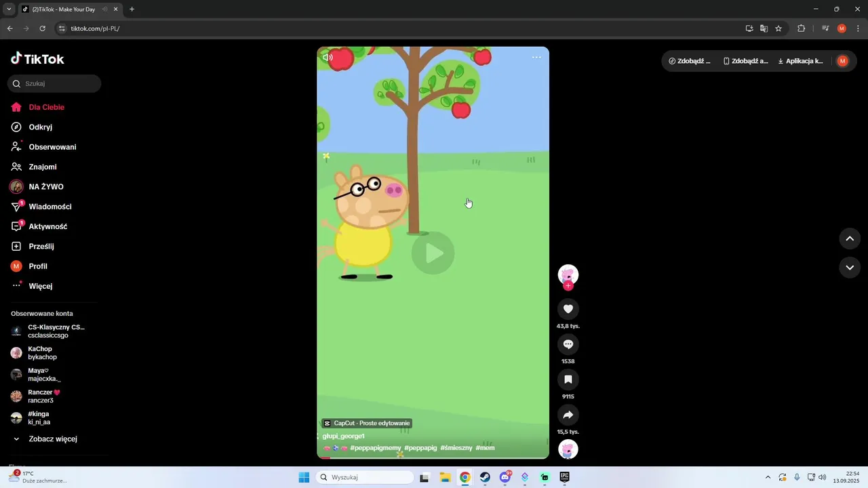Reload the page in Chrome

pyautogui.click(x=42, y=28)
